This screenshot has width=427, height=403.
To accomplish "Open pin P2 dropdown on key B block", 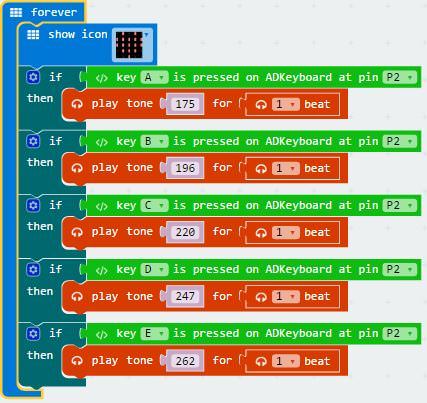I will coord(400,142).
